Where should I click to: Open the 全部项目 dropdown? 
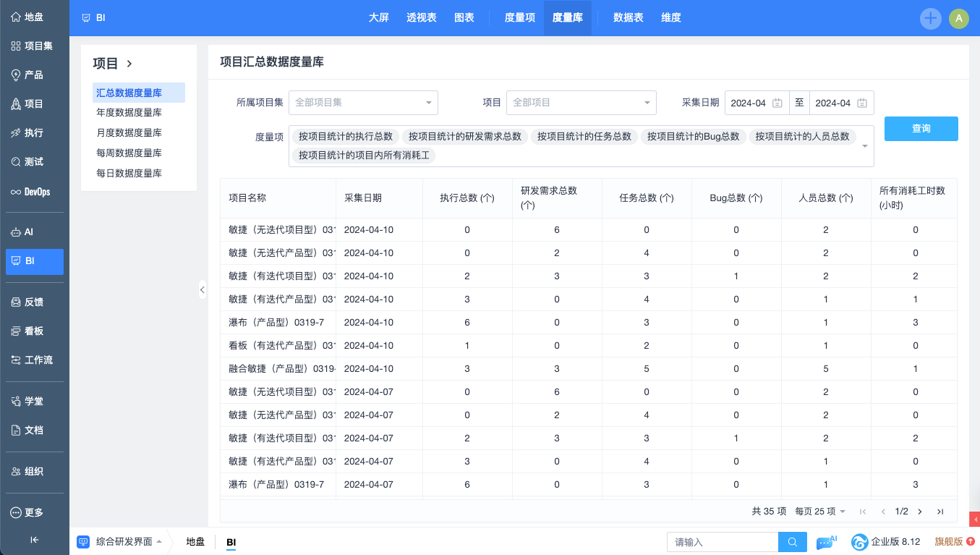coord(581,103)
